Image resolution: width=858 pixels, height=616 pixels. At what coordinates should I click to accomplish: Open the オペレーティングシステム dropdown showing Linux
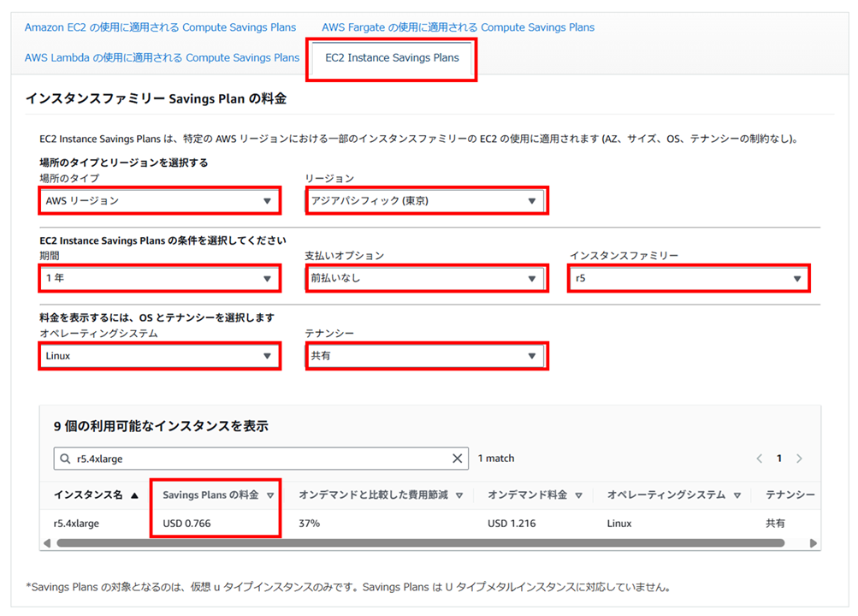click(x=159, y=356)
